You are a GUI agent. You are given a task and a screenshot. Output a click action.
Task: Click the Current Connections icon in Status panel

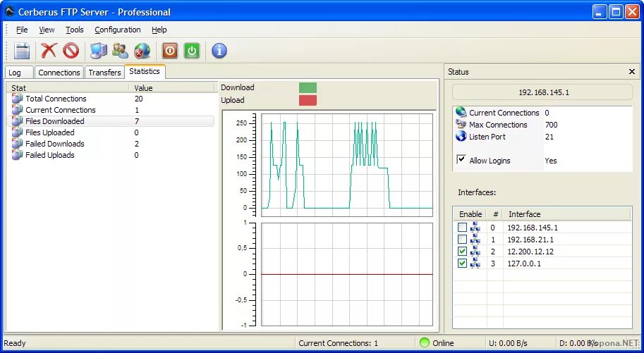tap(461, 112)
